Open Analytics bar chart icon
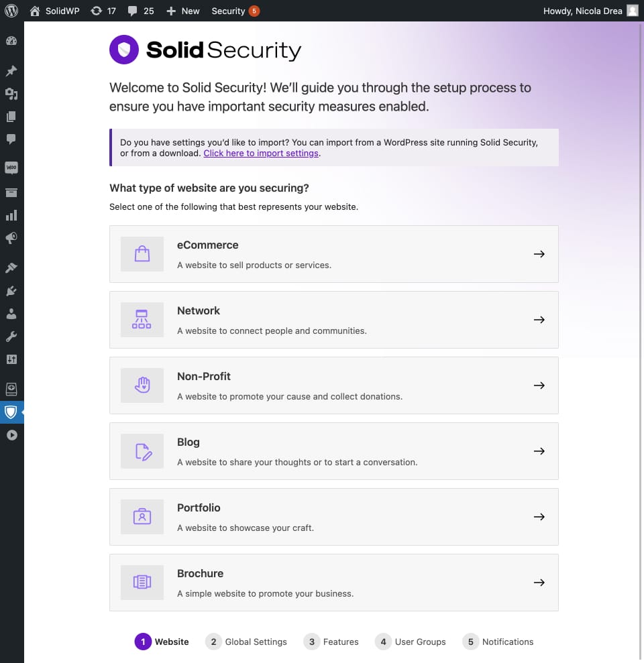The image size is (644, 663). [x=11, y=215]
